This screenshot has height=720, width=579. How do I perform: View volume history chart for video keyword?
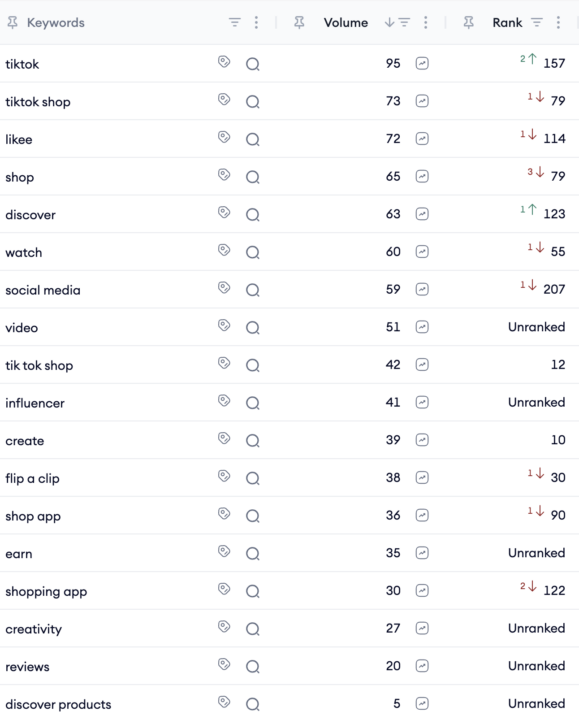422,327
